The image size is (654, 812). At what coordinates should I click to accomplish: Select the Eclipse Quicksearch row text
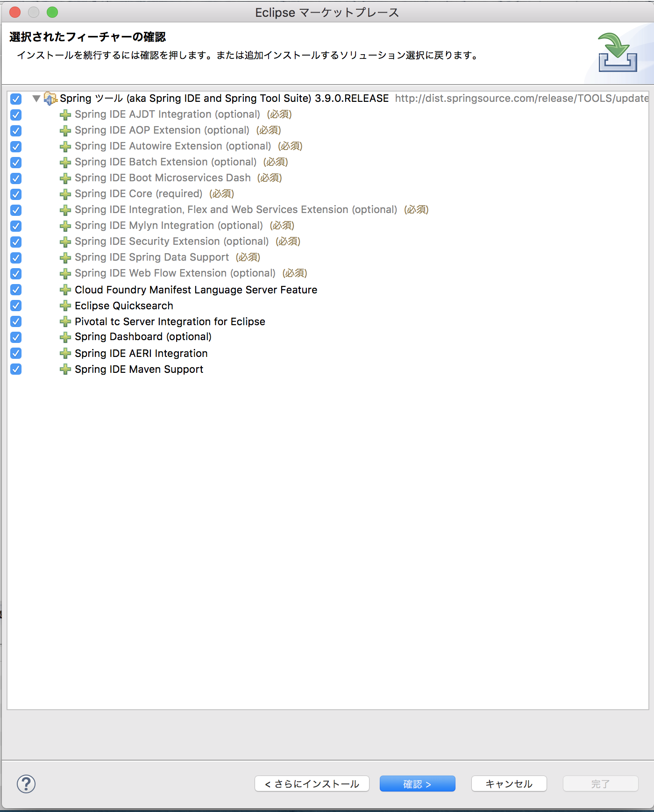pos(124,306)
